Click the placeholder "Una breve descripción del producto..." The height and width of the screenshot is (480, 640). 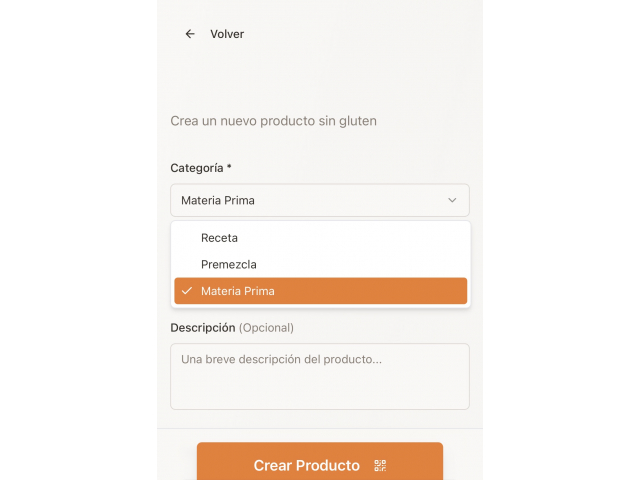(x=282, y=359)
